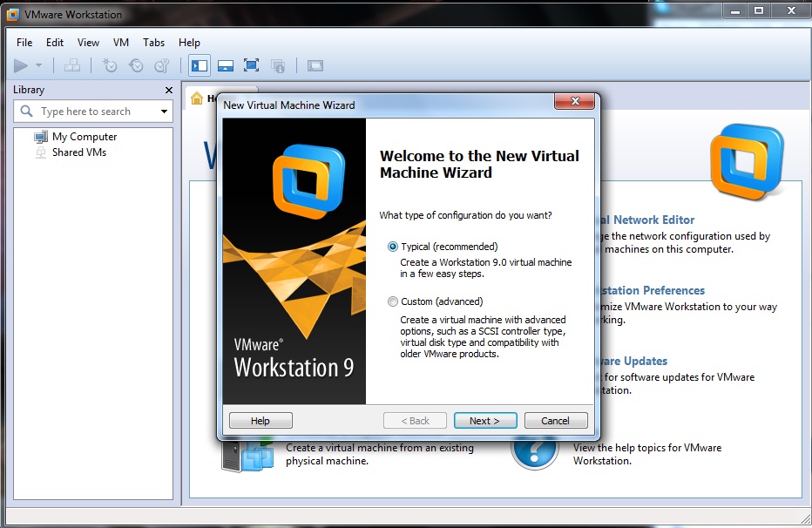Maximize the VMware Workstation window
Viewport: 812px width, 528px height.
tap(759, 10)
